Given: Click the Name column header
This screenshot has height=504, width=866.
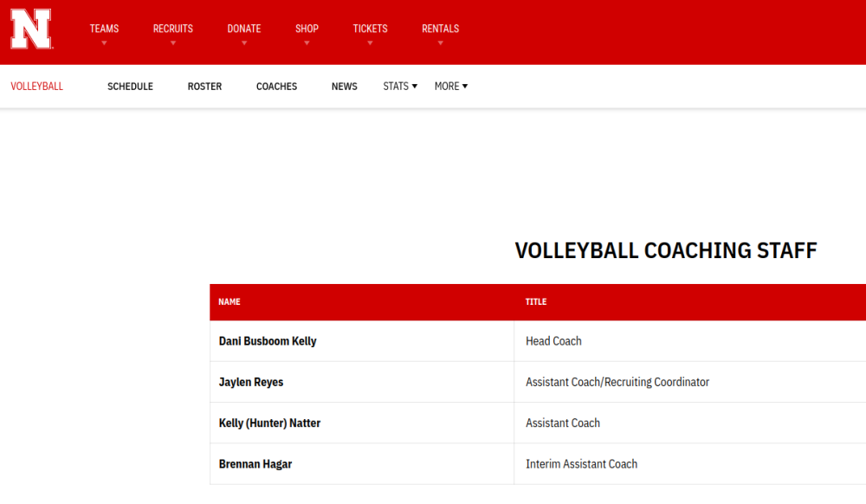Looking at the screenshot, I should [x=229, y=302].
